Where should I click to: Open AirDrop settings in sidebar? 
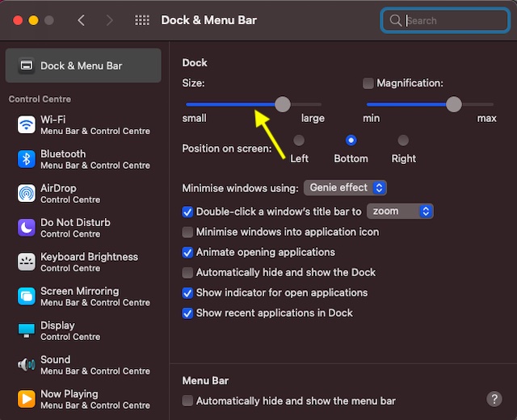(x=84, y=193)
